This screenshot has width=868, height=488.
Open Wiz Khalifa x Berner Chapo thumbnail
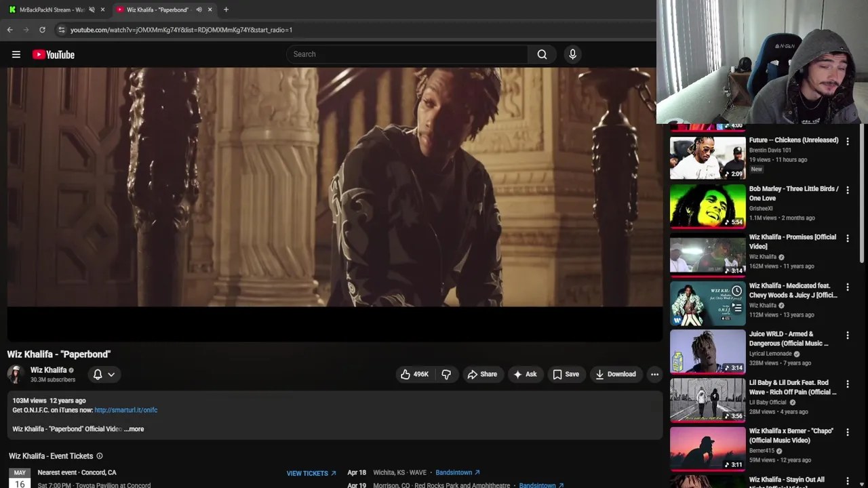[x=707, y=449]
